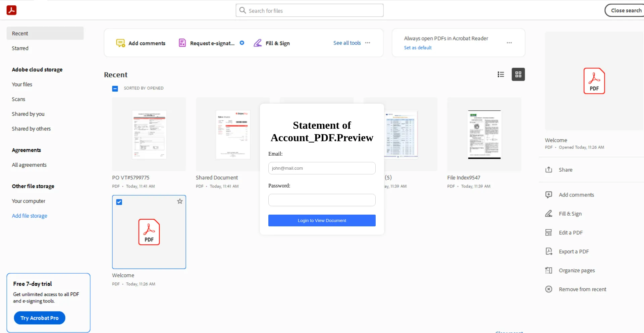Open Organize pages tool
The image size is (644, 333).
click(577, 270)
